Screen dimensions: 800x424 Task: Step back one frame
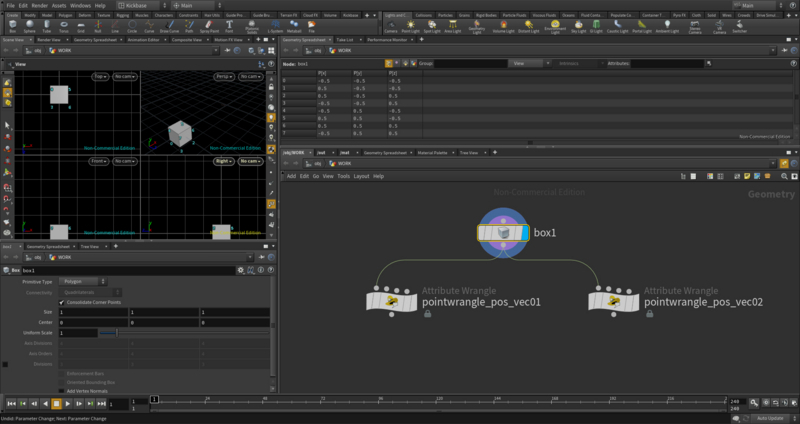(x=34, y=404)
